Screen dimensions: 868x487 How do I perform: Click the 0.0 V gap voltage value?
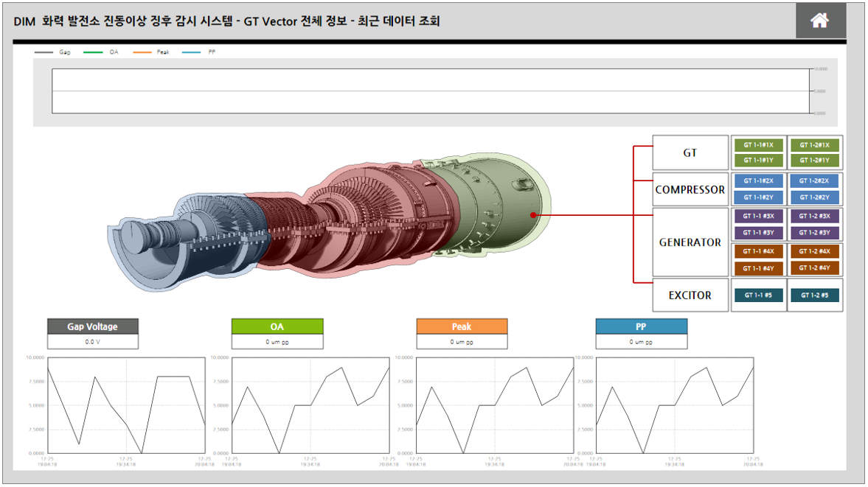tap(92, 342)
